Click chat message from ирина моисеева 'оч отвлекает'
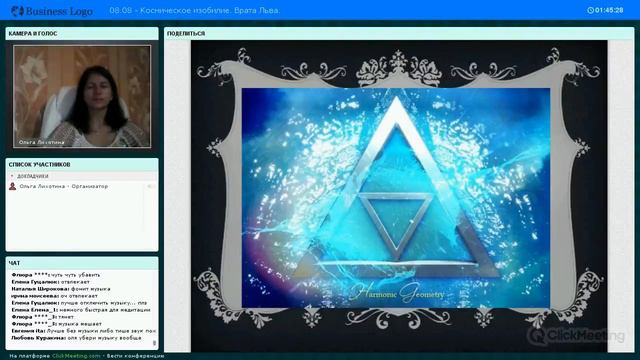The width and height of the screenshot is (640, 360). 54,296
